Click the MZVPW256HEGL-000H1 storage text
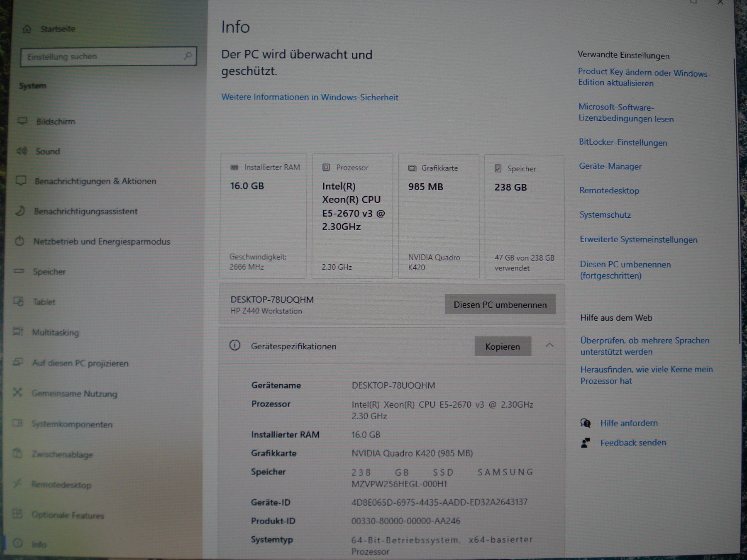747x560 pixels. [x=399, y=484]
